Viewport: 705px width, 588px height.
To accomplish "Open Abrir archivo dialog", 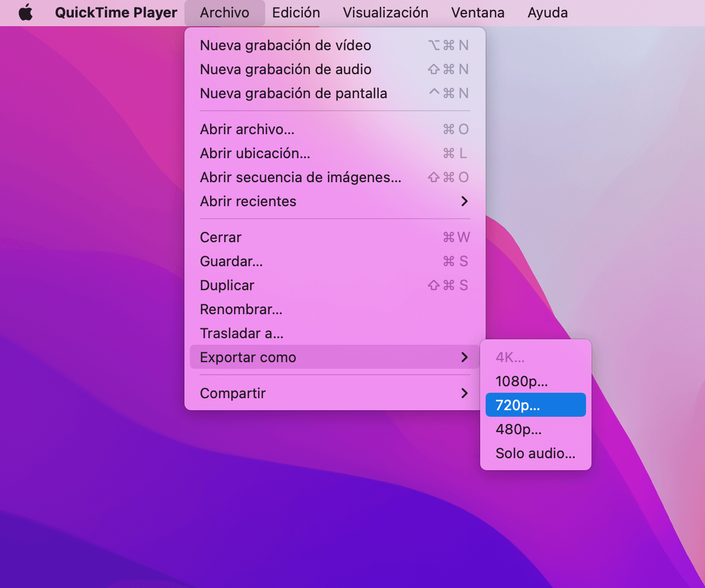I will (247, 129).
